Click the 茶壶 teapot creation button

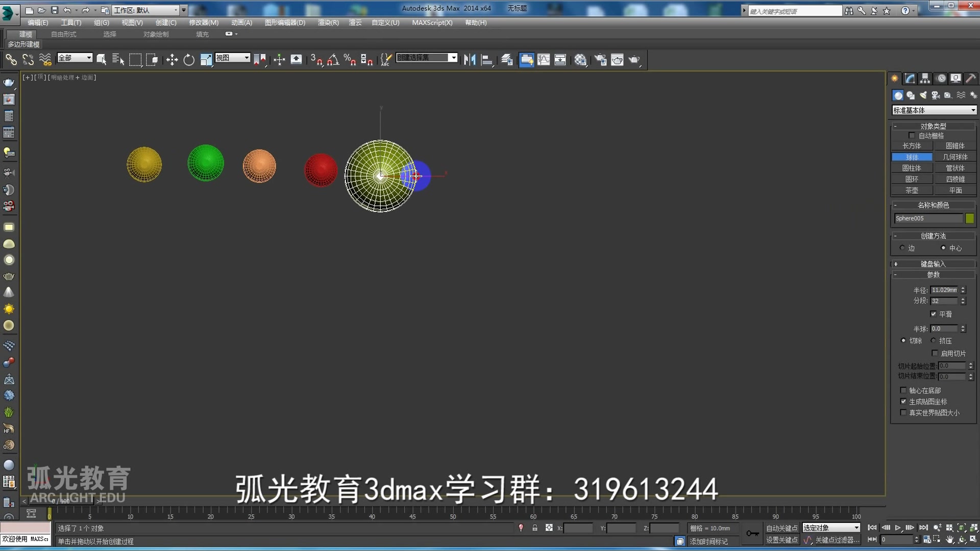tap(912, 190)
